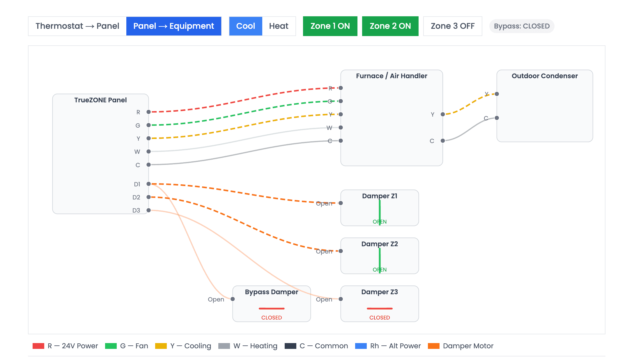
Task: Select the R terminal dot on TrueZONE Panel
Action: click(x=148, y=112)
